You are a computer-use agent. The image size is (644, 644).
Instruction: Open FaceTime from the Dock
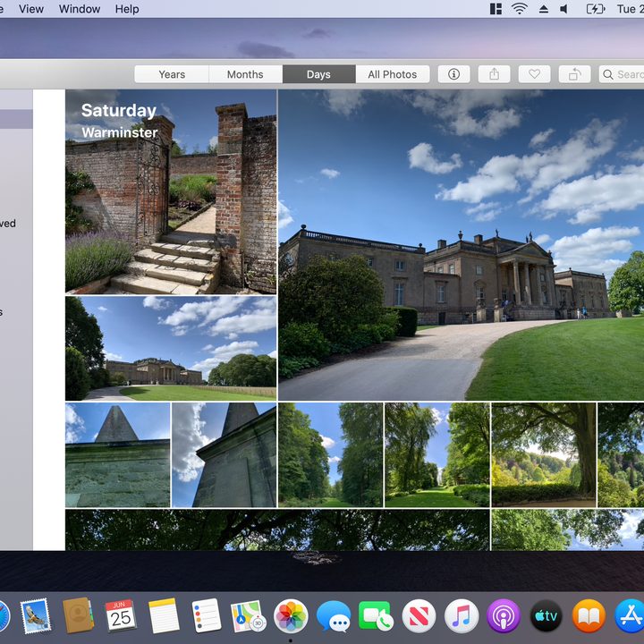pyautogui.click(x=376, y=616)
